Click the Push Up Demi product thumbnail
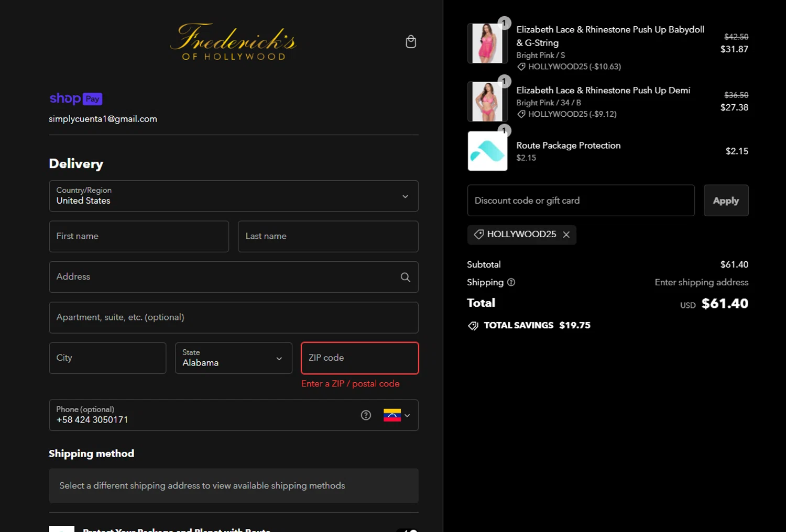The width and height of the screenshot is (786, 532). [x=487, y=101]
